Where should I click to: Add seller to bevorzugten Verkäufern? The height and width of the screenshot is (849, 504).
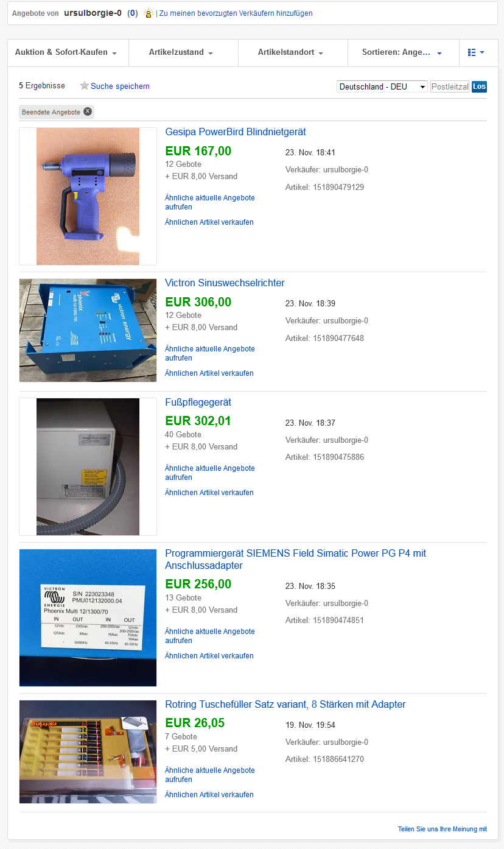click(236, 13)
